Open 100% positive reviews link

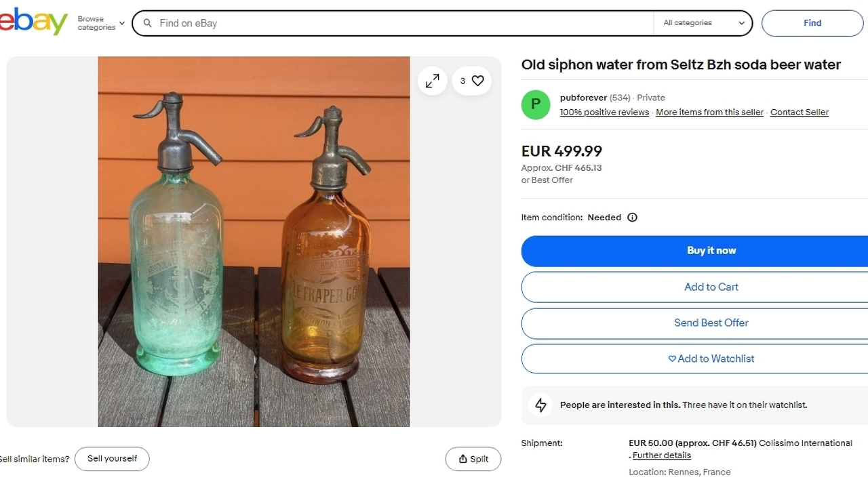tap(604, 113)
